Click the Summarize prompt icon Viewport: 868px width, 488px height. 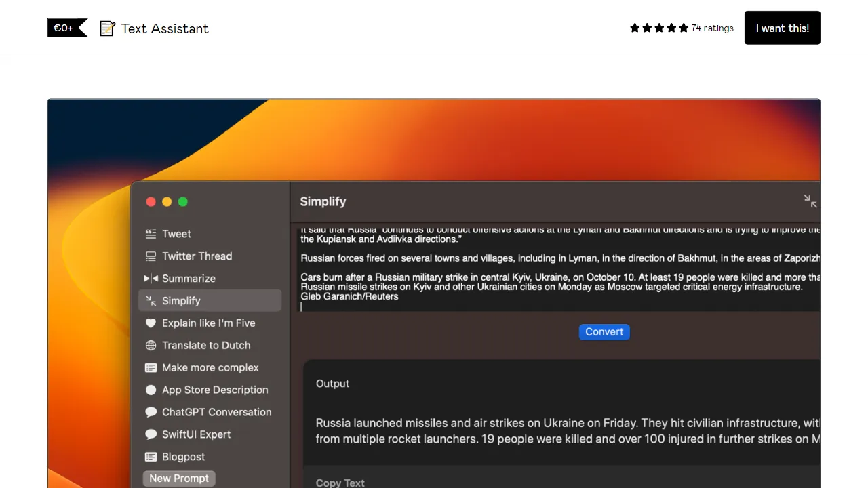[x=151, y=279]
